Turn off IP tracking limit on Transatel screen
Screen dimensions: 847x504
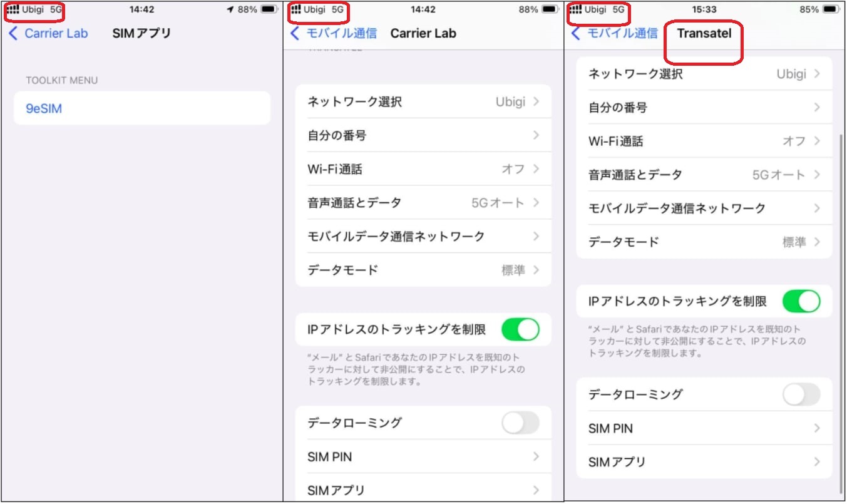click(801, 301)
